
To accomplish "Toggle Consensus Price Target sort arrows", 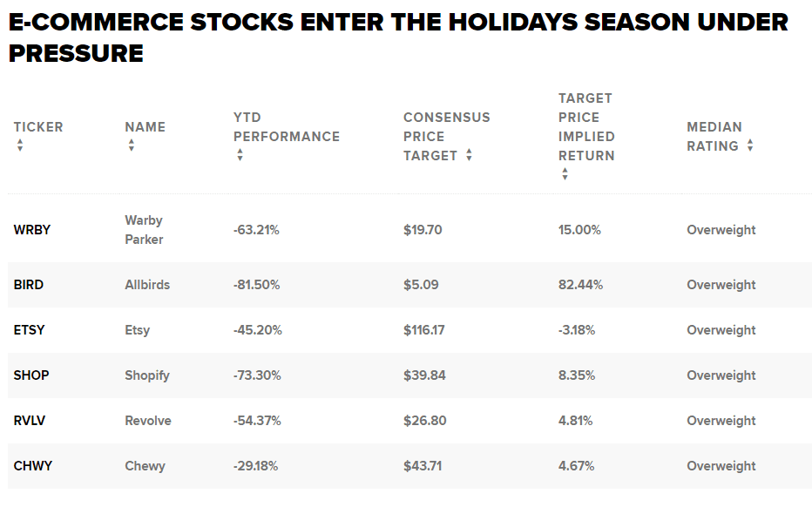I will [469, 155].
